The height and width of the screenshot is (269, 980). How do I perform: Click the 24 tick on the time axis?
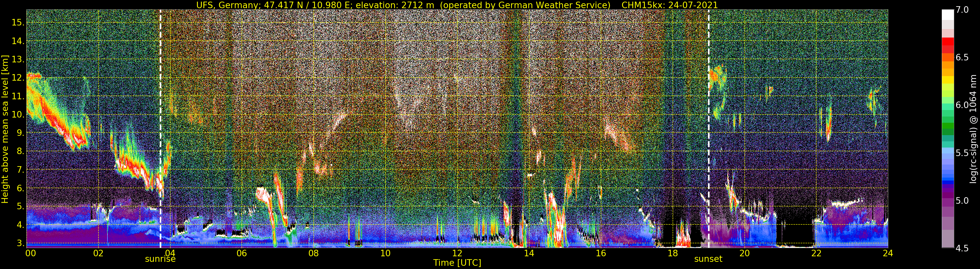(x=888, y=253)
